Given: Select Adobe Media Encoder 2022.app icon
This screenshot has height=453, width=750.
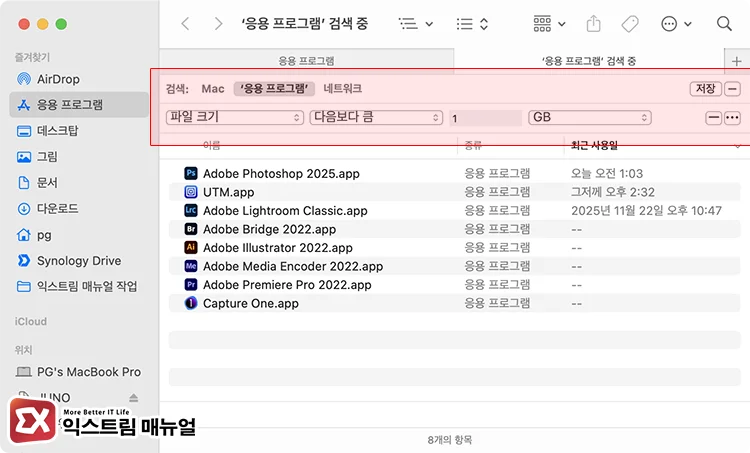Looking at the screenshot, I should (x=191, y=266).
